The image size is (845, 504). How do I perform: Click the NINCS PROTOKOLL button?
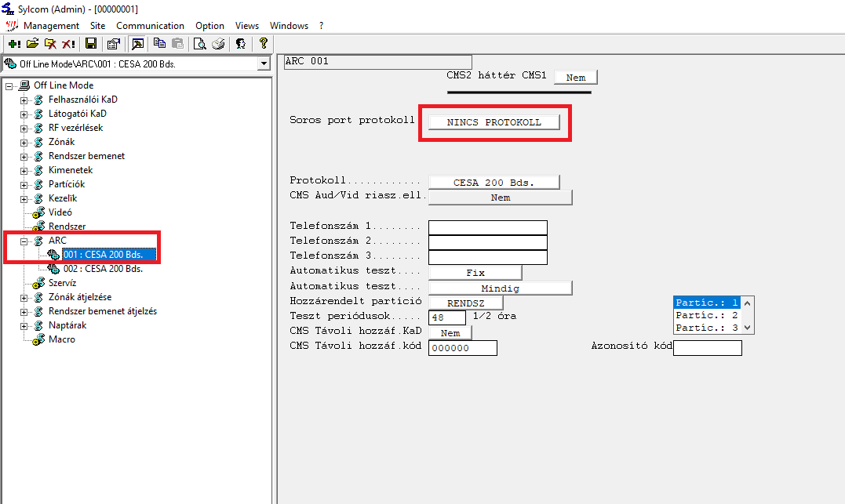coord(494,122)
